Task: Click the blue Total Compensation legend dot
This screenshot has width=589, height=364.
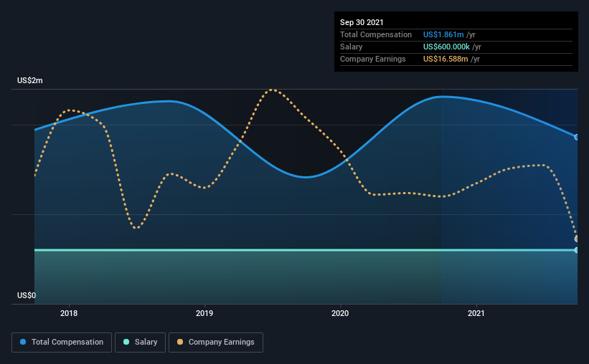Action: (23, 342)
